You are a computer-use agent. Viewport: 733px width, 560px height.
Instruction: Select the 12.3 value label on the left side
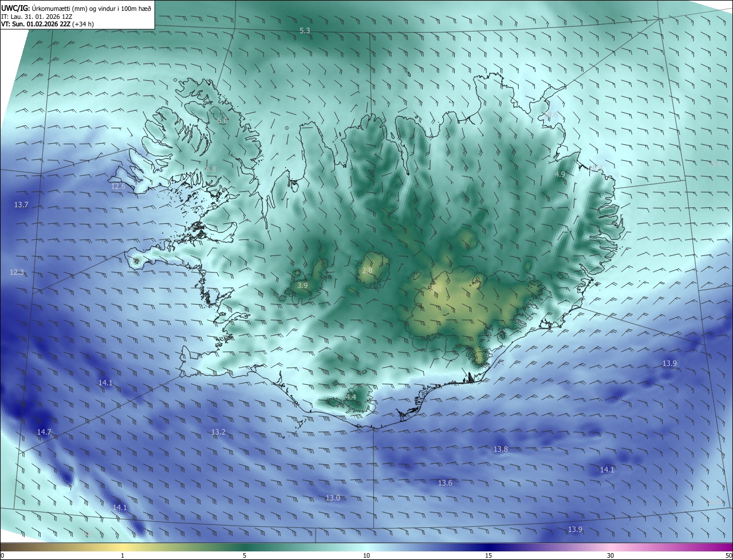[x=17, y=272]
